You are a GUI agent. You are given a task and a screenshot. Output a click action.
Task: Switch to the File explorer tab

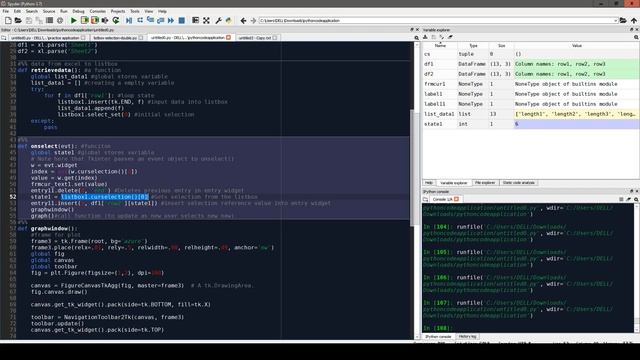(x=485, y=182)
